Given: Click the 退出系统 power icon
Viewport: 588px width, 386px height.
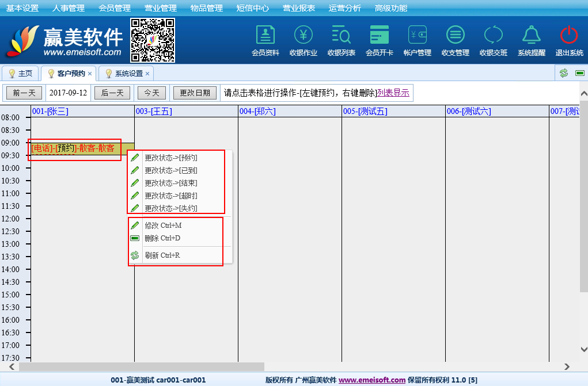Looking at the screenshot, I should [x=569, y=36].
